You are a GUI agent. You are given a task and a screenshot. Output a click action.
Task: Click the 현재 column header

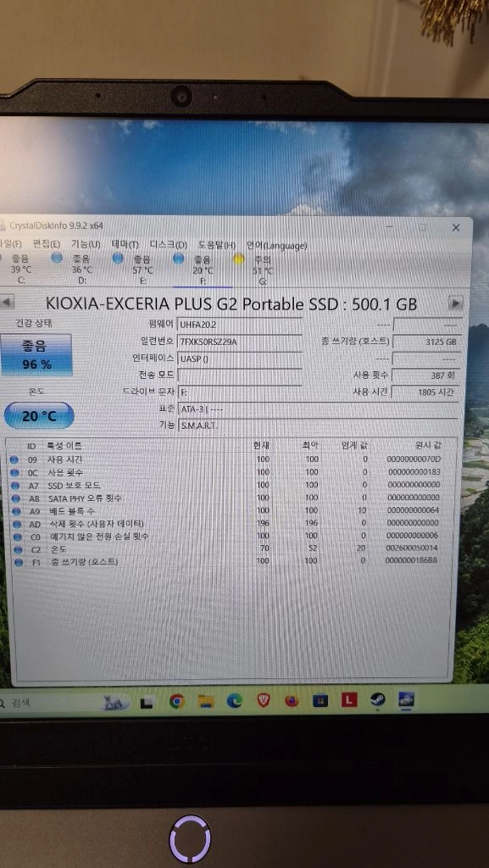260,445
